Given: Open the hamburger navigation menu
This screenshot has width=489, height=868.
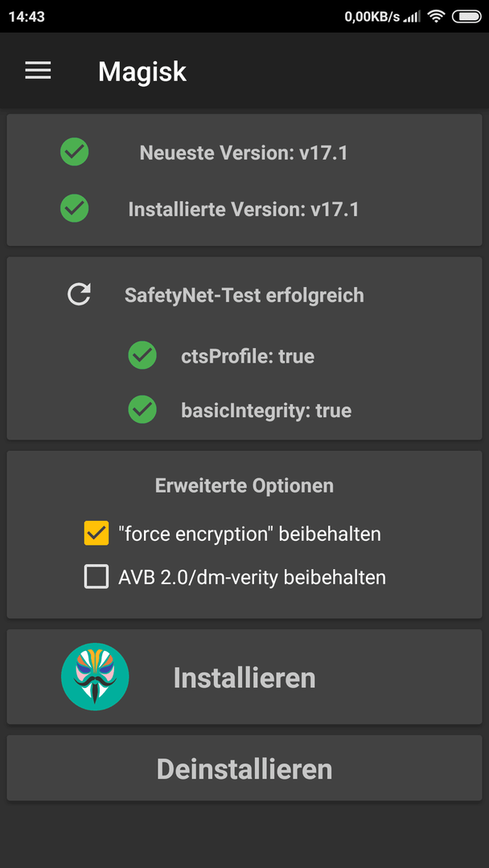Looking at the screenshot, I should coord(39,71).
